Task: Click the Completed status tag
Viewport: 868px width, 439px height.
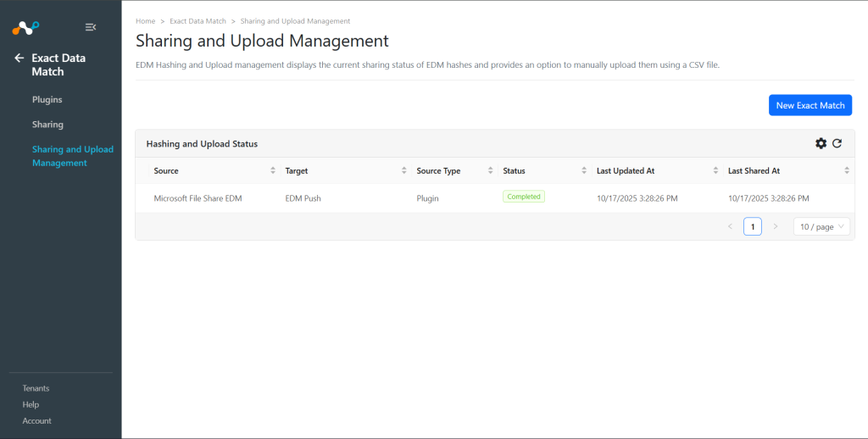Action: click(x=524, y=197)
